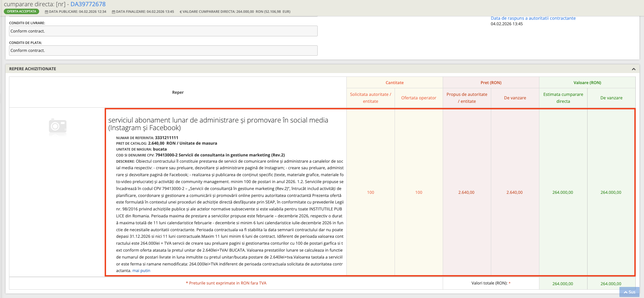Open 'Data de raspuns a autoritatii contractante' link
Screen dimensions: 644x298
533,18
